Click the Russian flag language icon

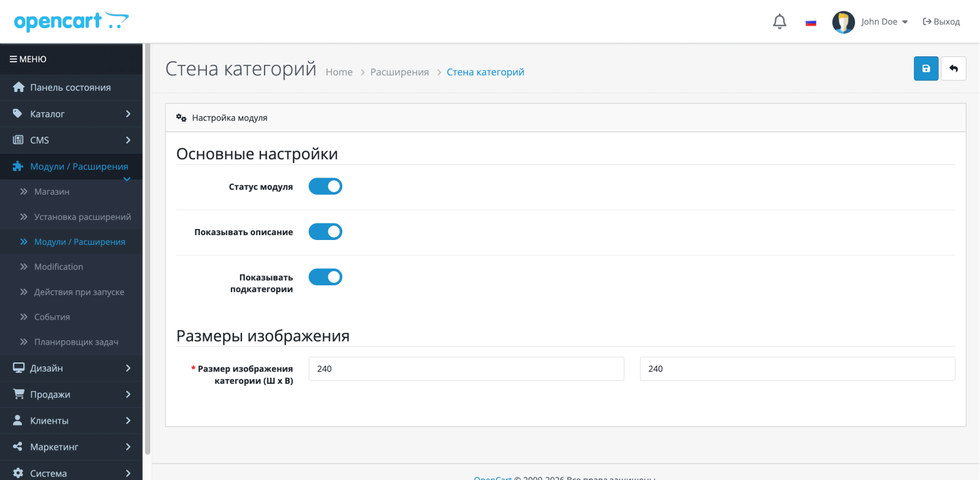[811, 22]
